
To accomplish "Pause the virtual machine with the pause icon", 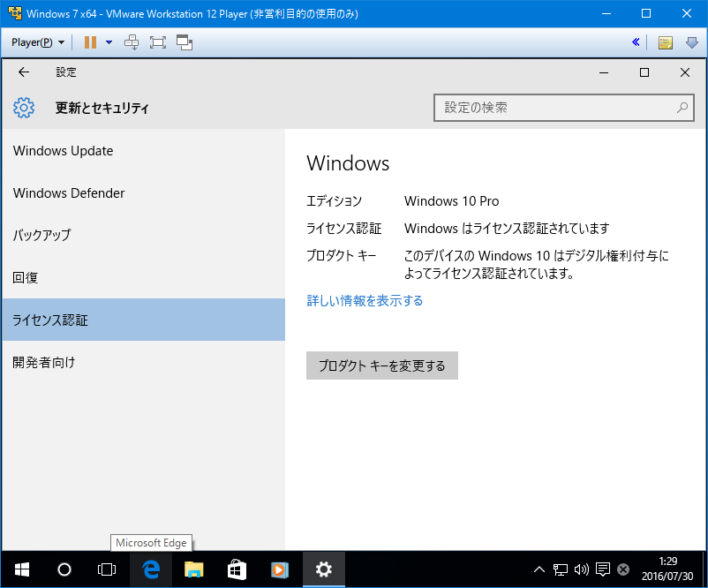I will click(x=90, y=42).
